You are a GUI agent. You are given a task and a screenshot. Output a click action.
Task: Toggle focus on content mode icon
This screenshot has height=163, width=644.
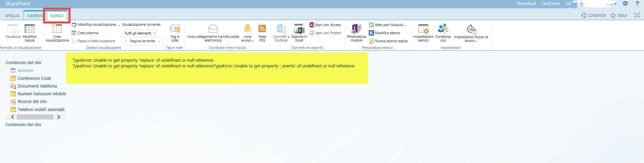[x=637, y=15]
